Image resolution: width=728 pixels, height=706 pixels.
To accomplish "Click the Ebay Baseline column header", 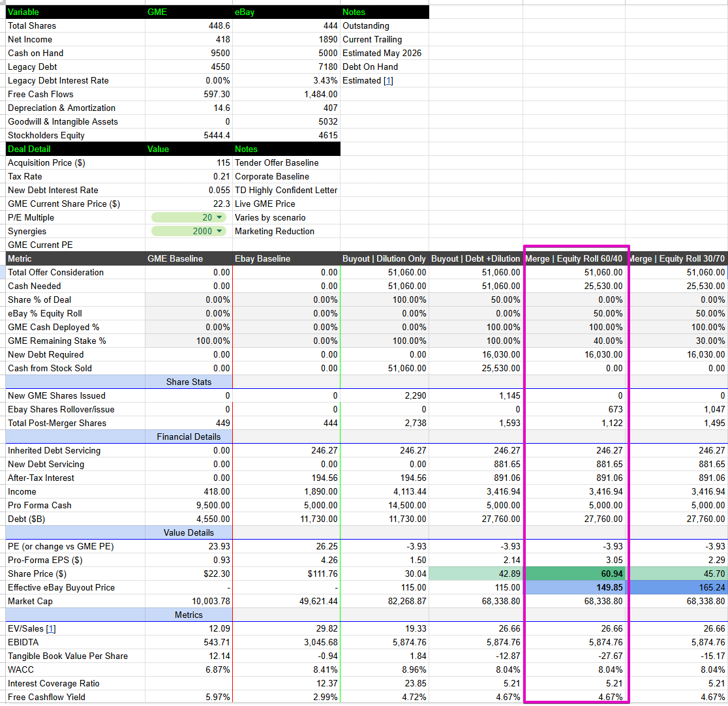I will click(x=286, y=258).
